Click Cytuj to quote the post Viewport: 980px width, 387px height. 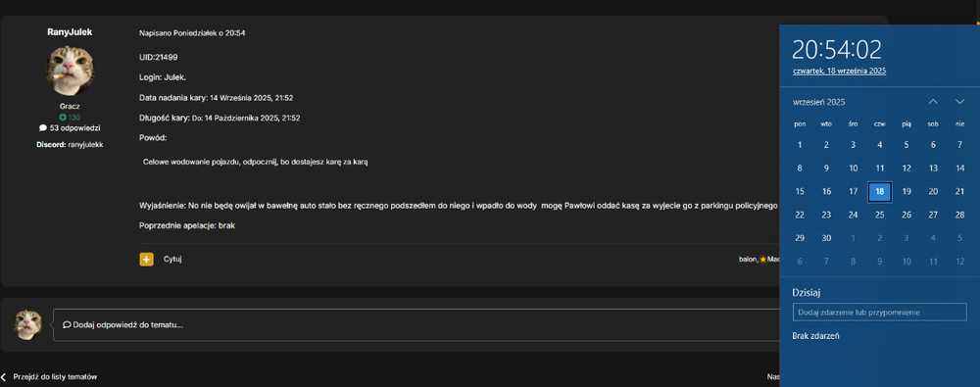pyautogui.click(x=172, y=259)
